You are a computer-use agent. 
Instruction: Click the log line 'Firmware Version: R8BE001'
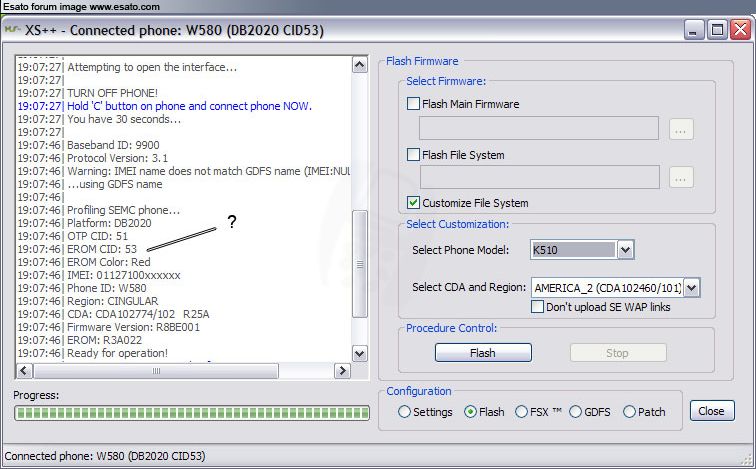click(x=134, y=327)
